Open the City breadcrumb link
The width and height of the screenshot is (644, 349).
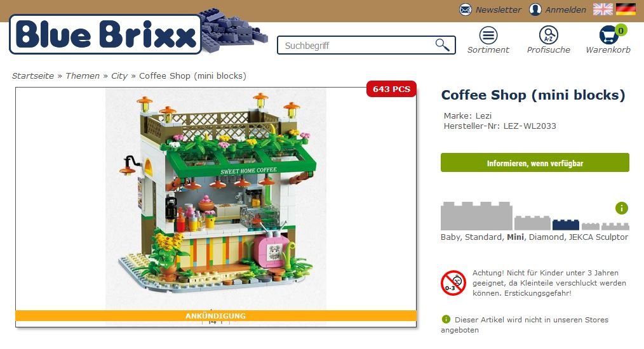pos(119,76)
